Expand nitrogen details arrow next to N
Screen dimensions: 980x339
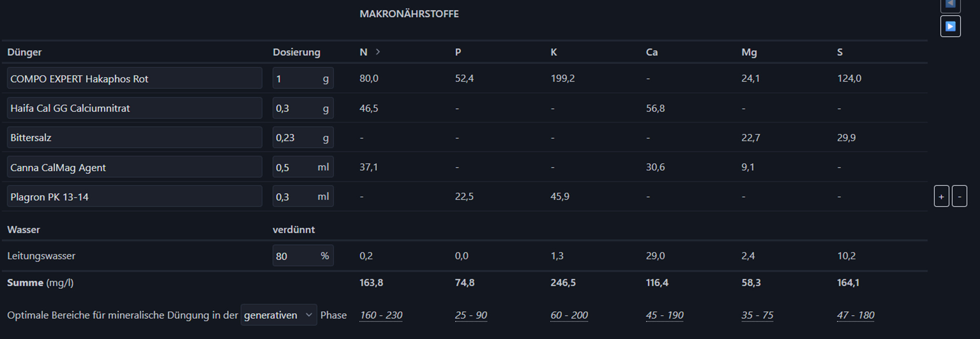pos(378,52)
